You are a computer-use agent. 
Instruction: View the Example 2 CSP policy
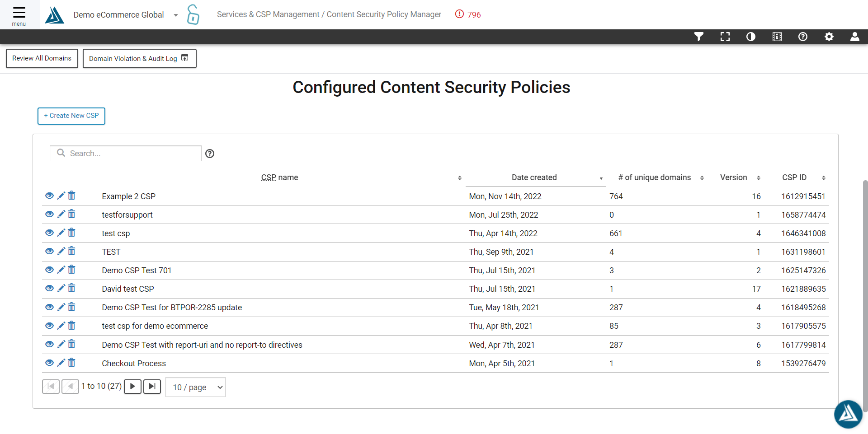(x=50, y=196)
